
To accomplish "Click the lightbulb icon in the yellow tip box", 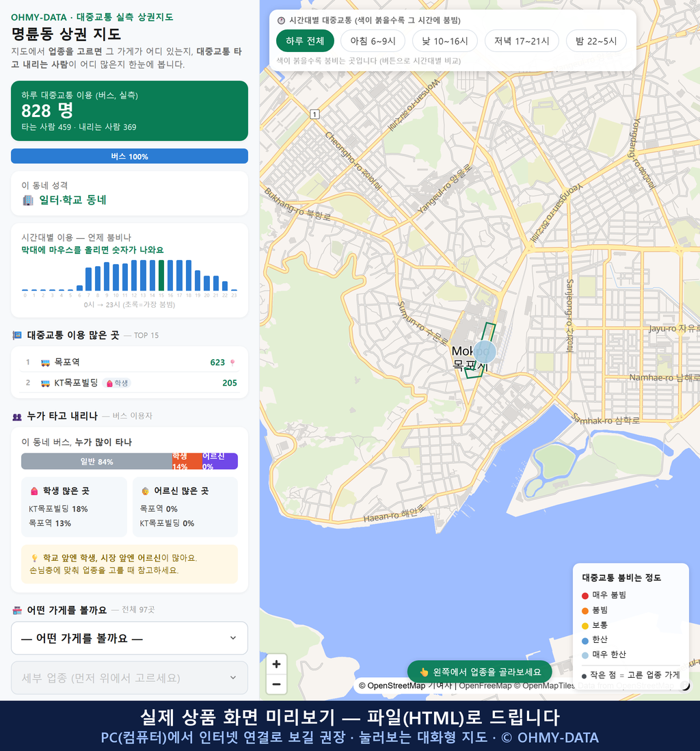I will point(34,558).
